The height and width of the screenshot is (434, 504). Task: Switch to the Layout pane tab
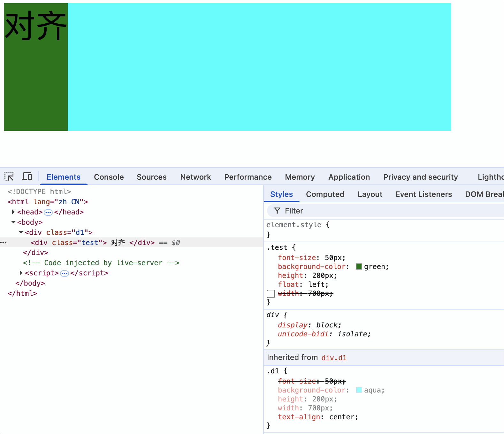click(370, 194)
